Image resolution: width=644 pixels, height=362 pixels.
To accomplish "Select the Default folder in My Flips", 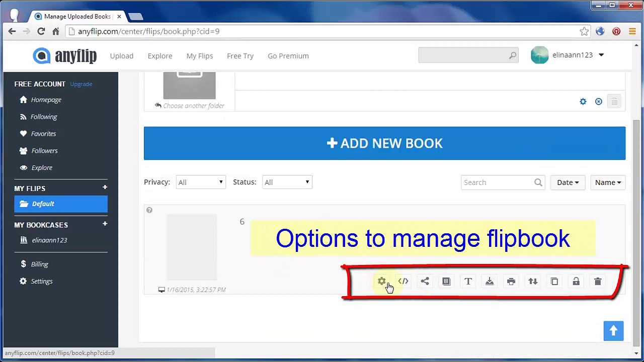I will 61,204.
